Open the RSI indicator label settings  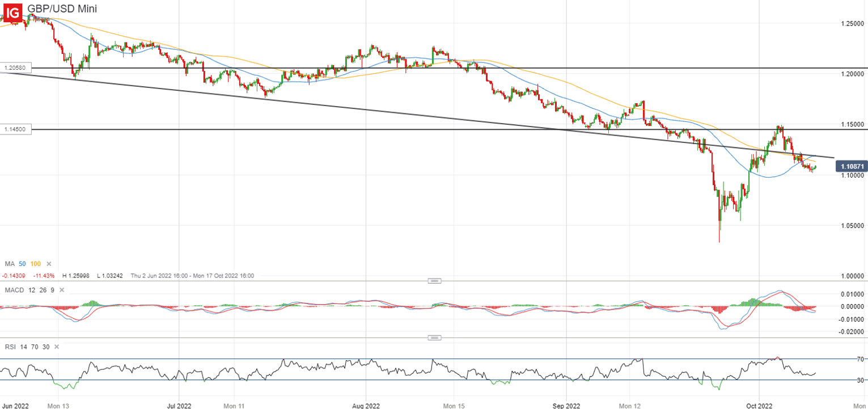10,347
